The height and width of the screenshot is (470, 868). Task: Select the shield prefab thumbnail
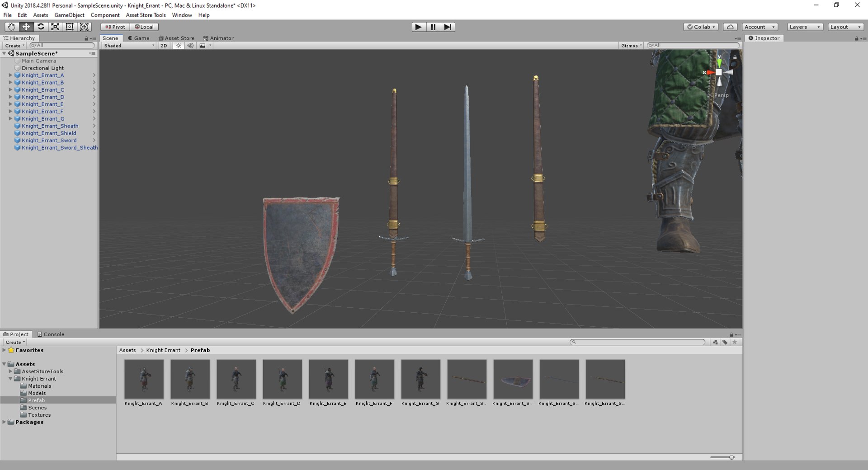point(513,379)
